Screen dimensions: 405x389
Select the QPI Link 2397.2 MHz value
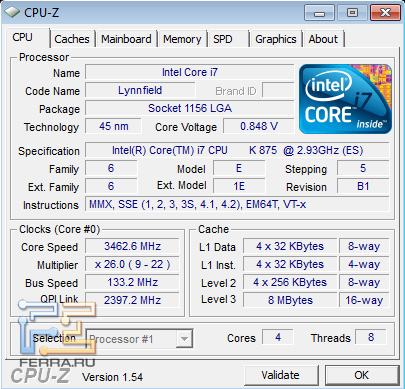(x=132, y=300)
